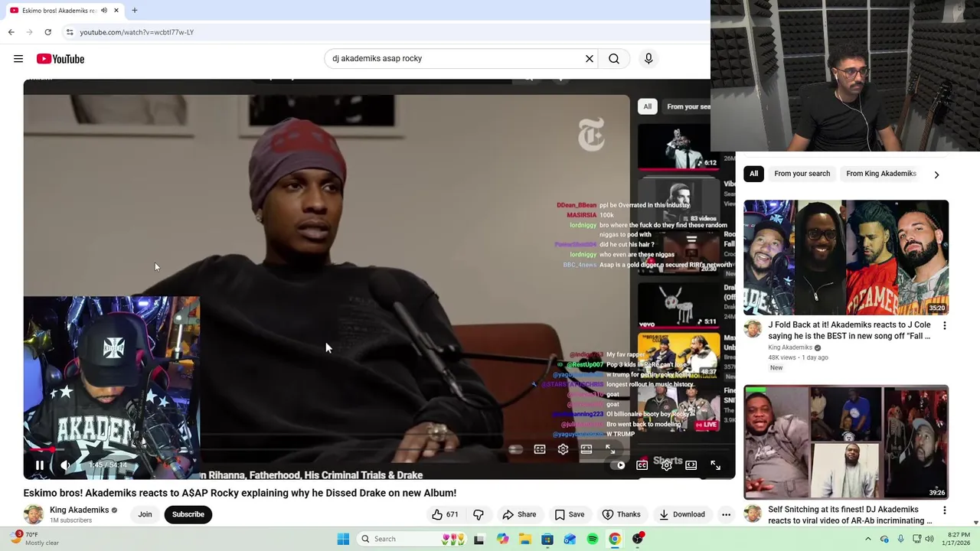980x551 pixels.
Task: Open Self Snitching video thumbnail
Action: click(x=846, y=442)
